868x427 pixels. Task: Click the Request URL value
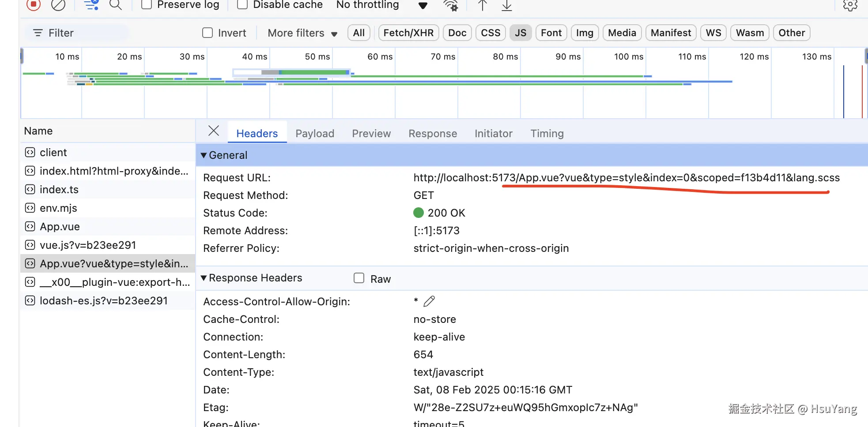click(626, 178)
